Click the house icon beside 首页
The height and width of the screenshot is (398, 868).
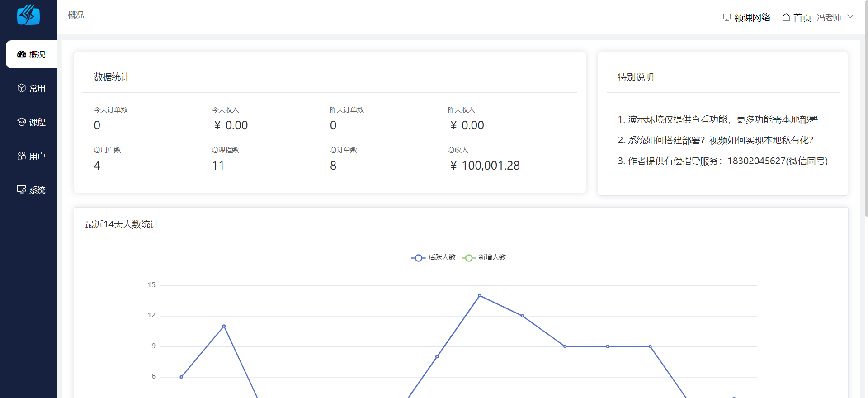(786, 18)
